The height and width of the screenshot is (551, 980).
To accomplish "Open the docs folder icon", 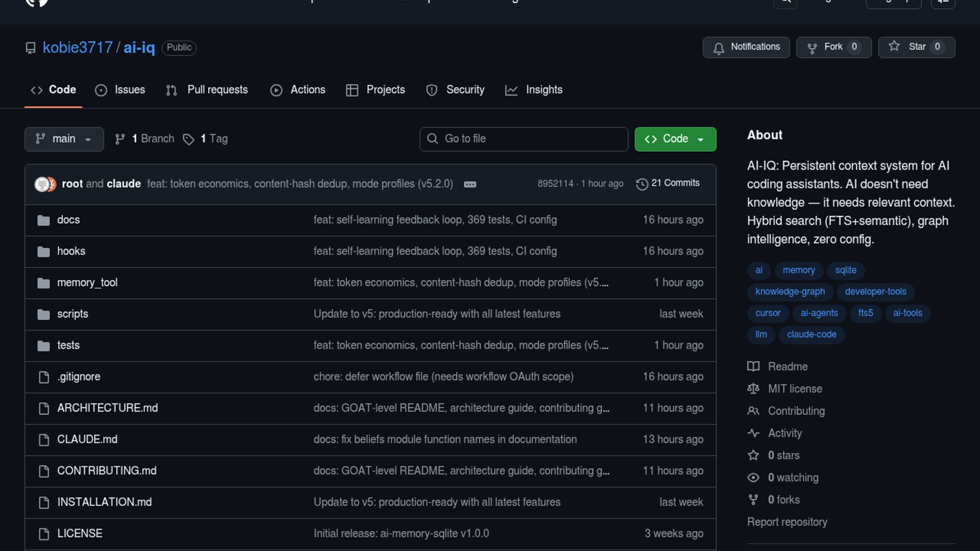I will [44, 220].
